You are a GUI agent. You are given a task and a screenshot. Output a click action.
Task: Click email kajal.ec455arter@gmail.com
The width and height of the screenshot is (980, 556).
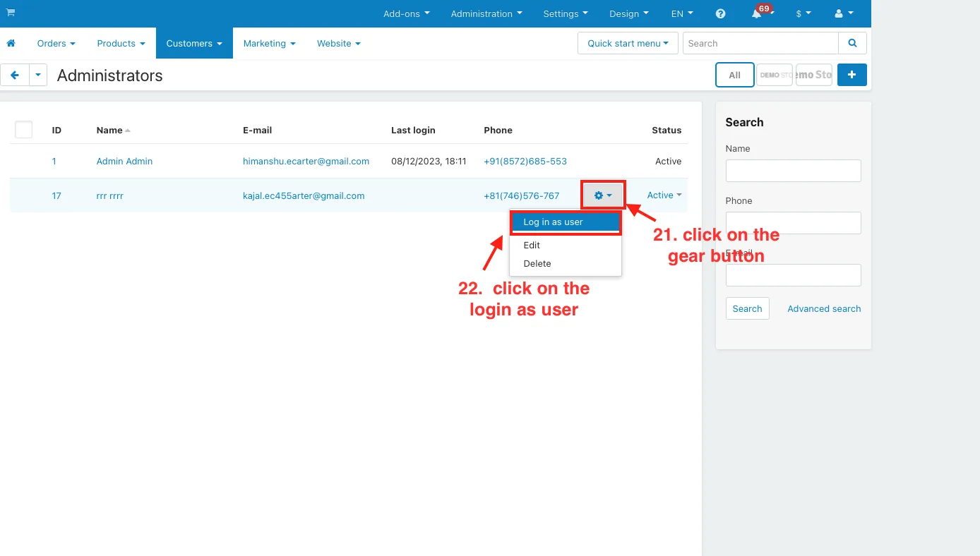pyautogui.click(x=304, y=195)
